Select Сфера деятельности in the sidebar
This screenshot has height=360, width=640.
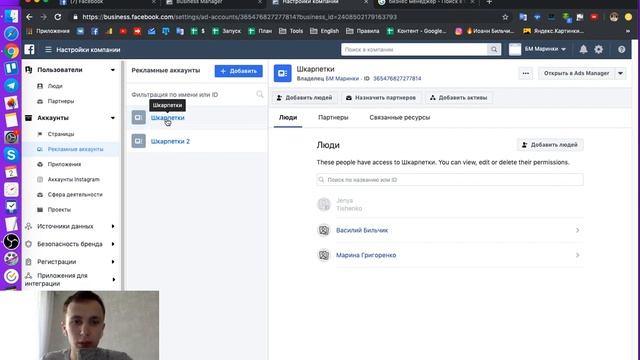[75, 195]
